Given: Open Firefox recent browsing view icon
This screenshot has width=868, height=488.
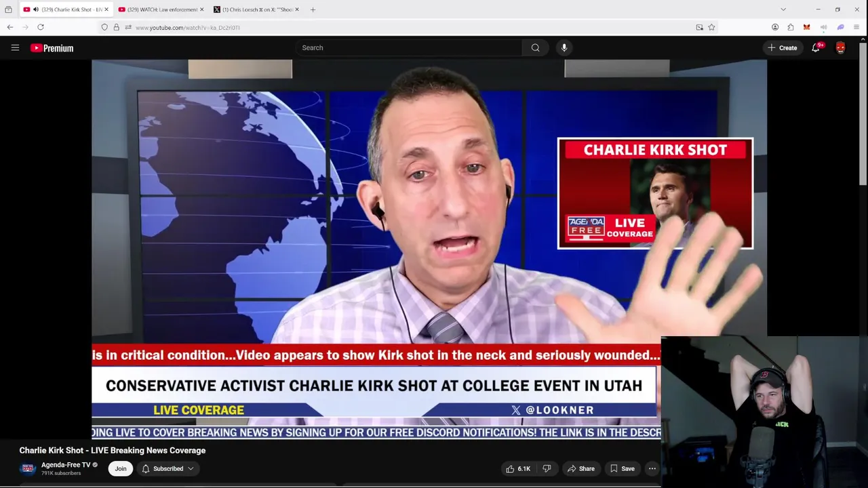Looking at the screenshot, I should (8, 9).
